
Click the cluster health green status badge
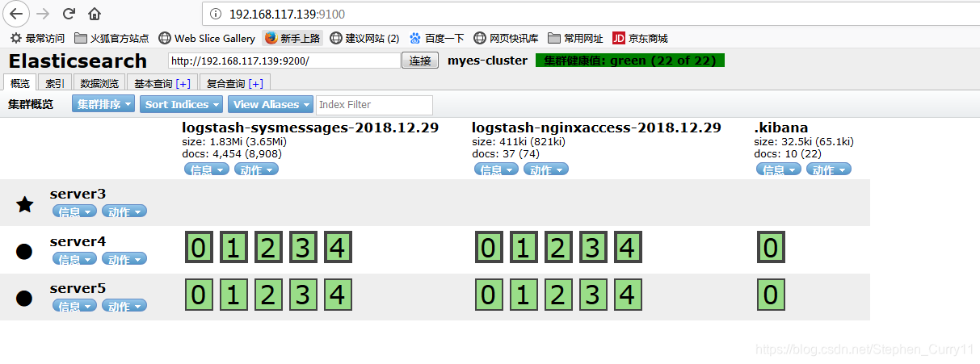click(x=630, y=61)
